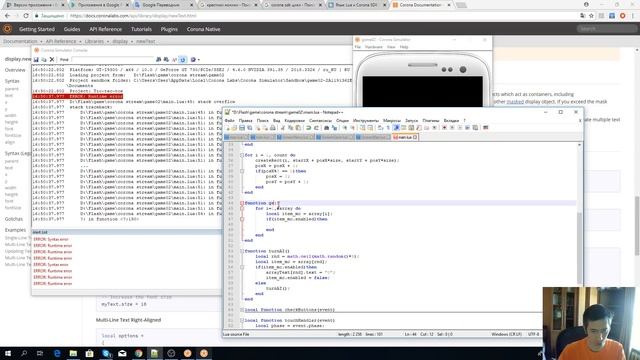
Task: Open the Правка menu in Notepad++
Action: (x=245, y=120)
